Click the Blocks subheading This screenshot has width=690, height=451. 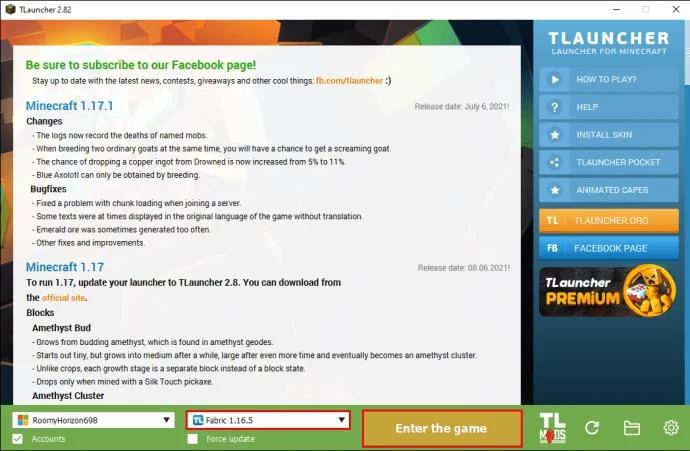[x=40, y=313]
